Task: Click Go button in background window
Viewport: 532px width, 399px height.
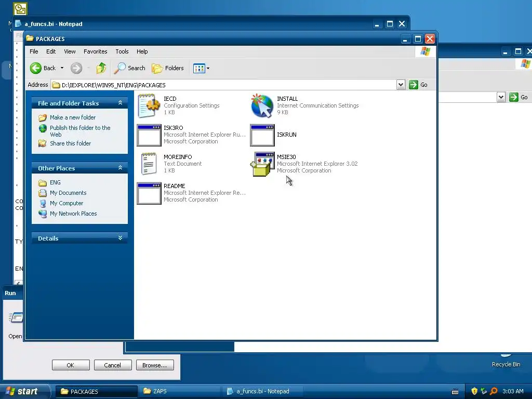Action: (x=519, y=97)
